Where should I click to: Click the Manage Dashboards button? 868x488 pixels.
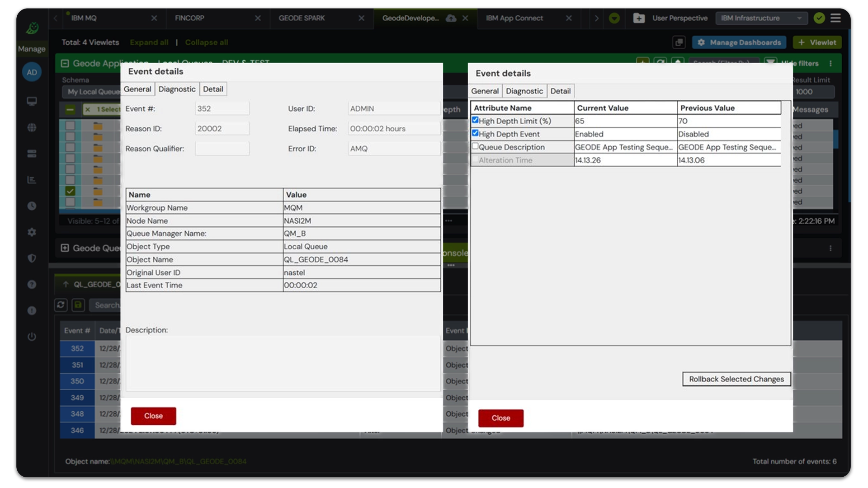point(739,42)
